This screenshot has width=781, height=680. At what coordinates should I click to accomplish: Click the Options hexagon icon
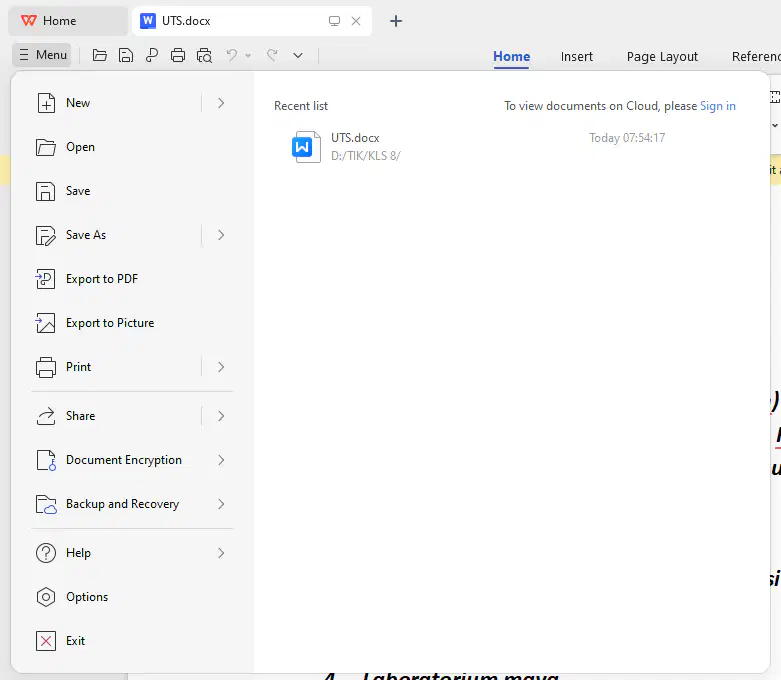pyautogui.click(x=46, y=597)
